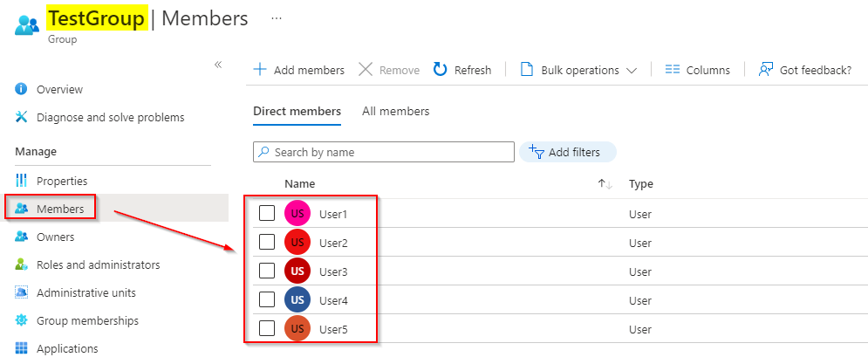The image size is (868, 364).
Task: Open the Owners page link
Action: (55, 237)
